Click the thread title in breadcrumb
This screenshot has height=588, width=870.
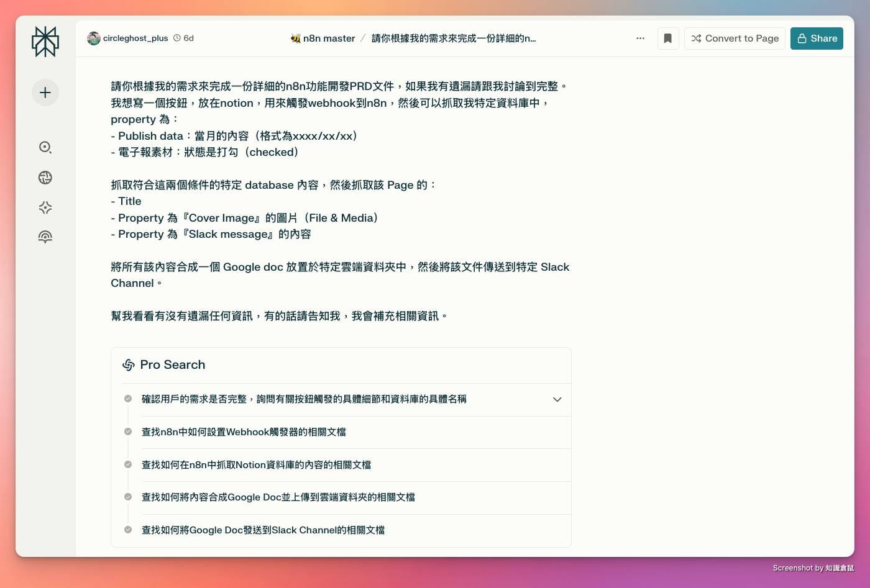click(454, 38)
